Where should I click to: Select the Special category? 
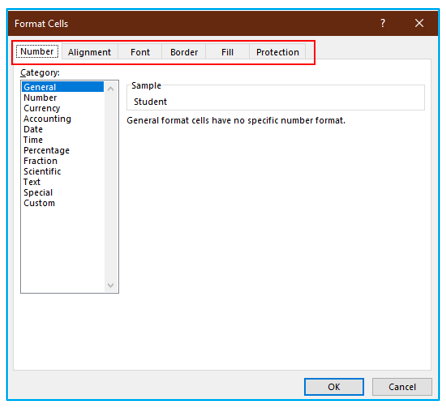coord(63,193)
